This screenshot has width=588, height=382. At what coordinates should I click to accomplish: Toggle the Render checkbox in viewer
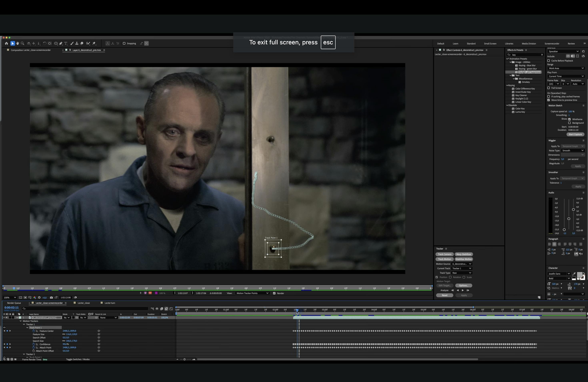(274, 293)
